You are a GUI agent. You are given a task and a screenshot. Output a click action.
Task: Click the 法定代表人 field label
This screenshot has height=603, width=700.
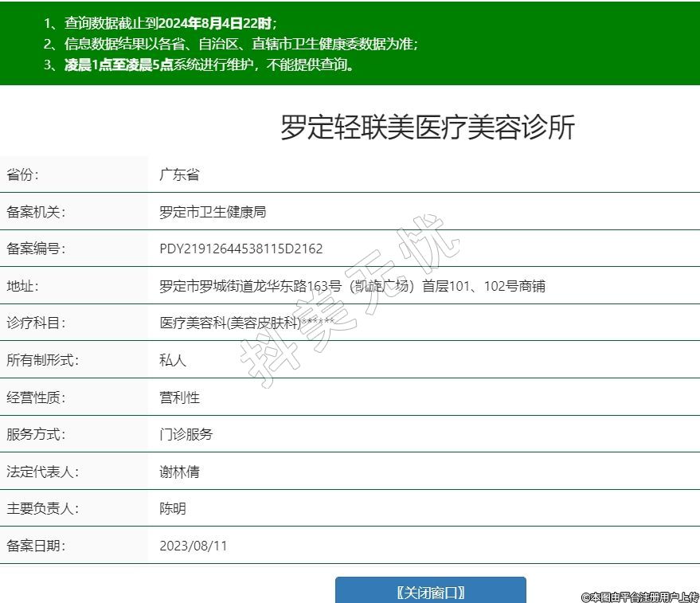tap(43, 472)
